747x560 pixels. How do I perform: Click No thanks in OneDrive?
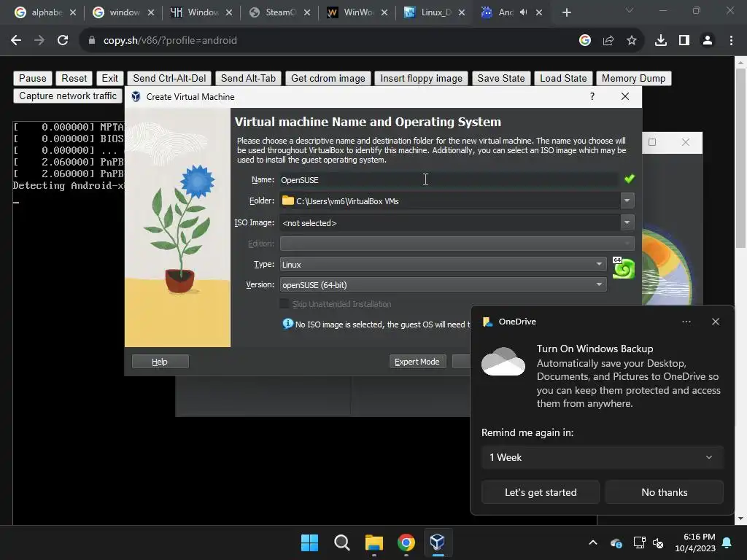click(x=664, y=492)
